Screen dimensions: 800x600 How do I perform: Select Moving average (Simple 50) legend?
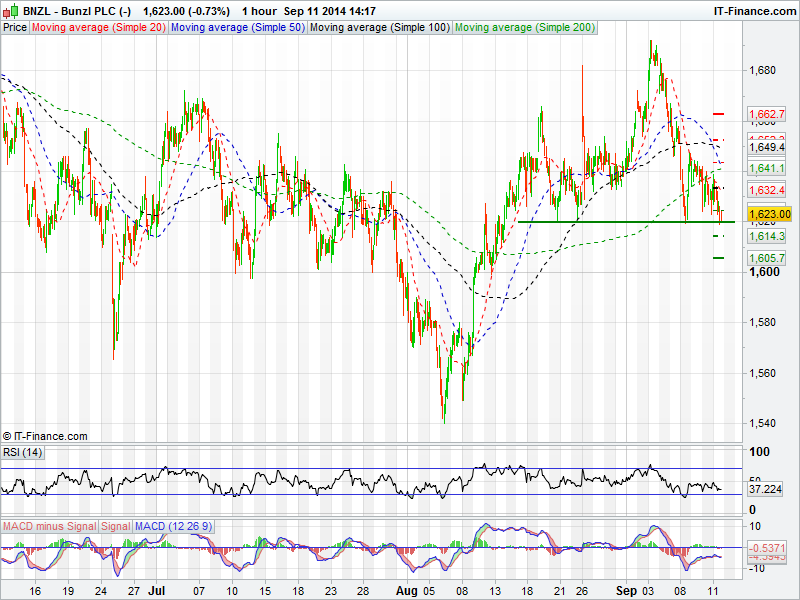point(237,28)
